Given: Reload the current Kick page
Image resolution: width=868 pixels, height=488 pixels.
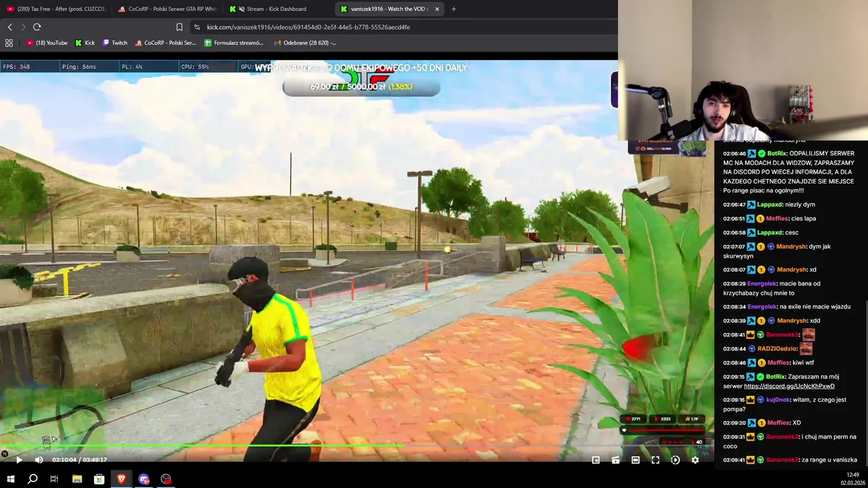Looking at the screenshot, I should pos(37,27).
